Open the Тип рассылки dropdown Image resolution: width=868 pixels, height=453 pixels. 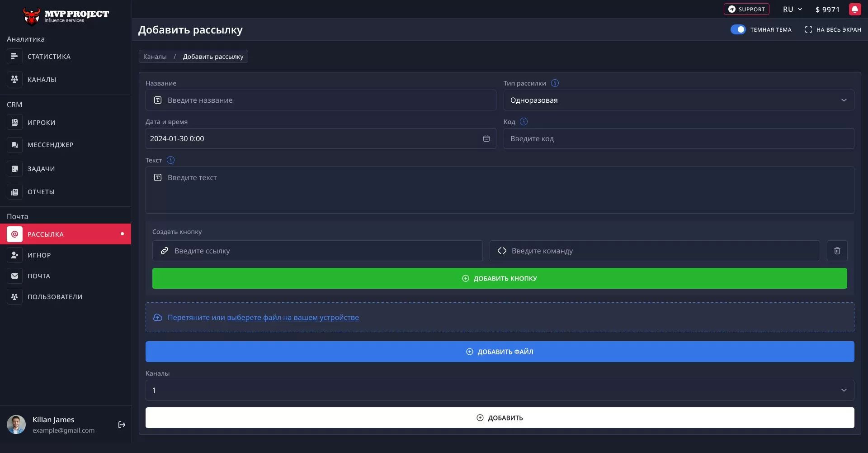tap(678, 100)
